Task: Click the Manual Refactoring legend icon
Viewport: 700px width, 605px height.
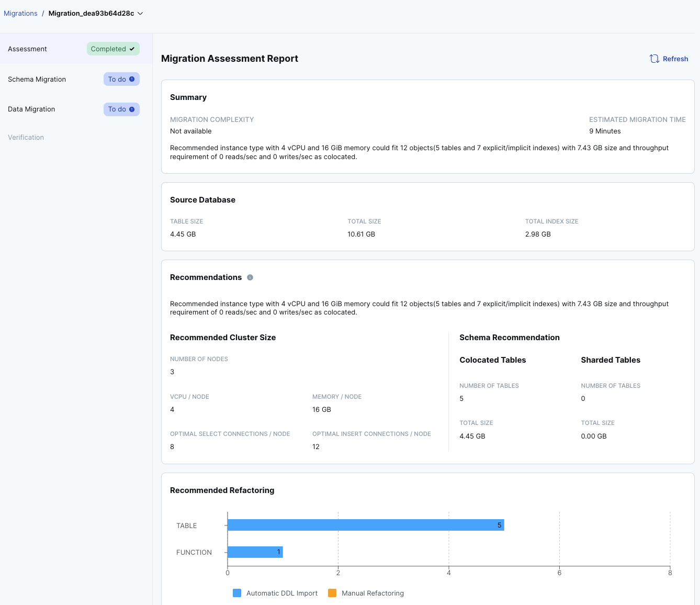Action: click(332, 593)
